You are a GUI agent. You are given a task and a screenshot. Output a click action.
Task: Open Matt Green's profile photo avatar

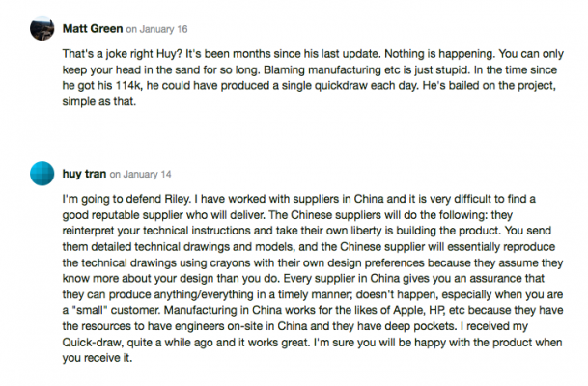(42, 29)
